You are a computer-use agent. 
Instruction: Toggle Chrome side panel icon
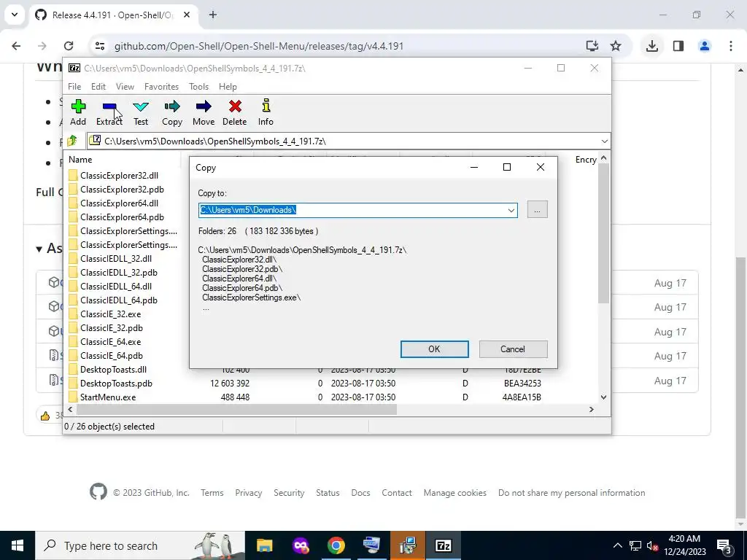pyautogui.click(x=678, y=46)
